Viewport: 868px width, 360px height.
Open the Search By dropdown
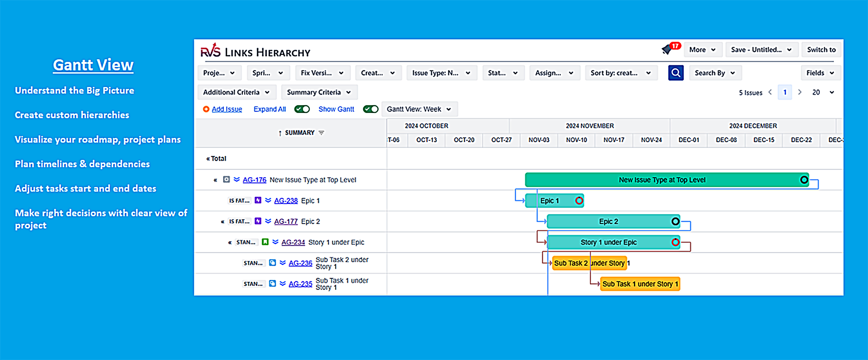(x=715, y=73)
